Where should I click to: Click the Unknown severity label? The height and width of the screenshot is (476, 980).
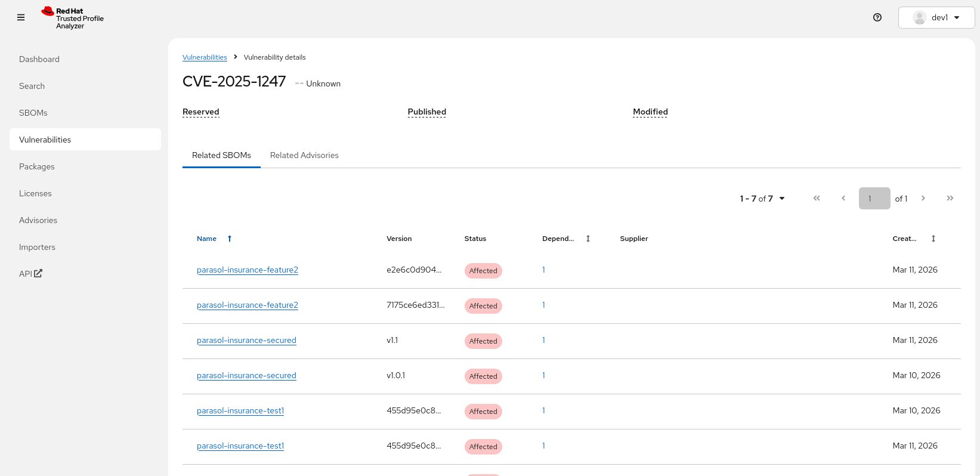(x=323, y=84)
